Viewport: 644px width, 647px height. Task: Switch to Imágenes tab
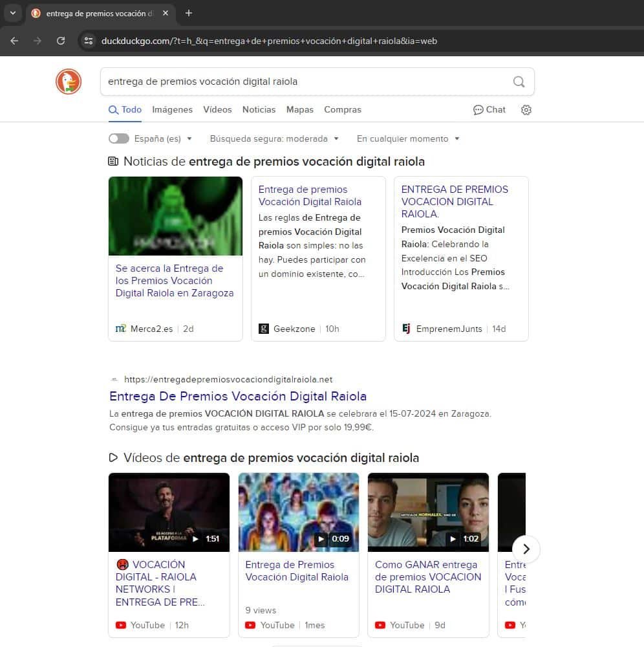tap(173, 110)
